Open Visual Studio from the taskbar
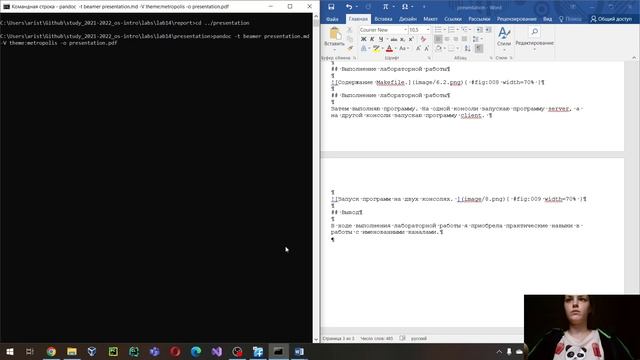 [x=217, y=351]
